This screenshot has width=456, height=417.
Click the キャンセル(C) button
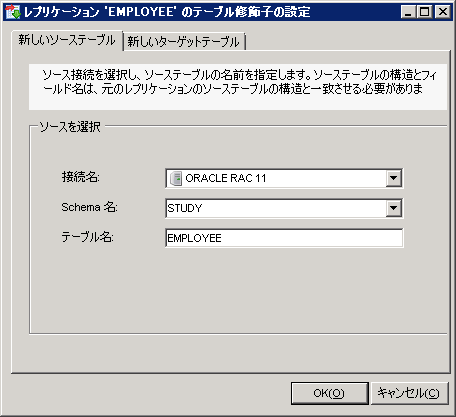tap(409, 393)
